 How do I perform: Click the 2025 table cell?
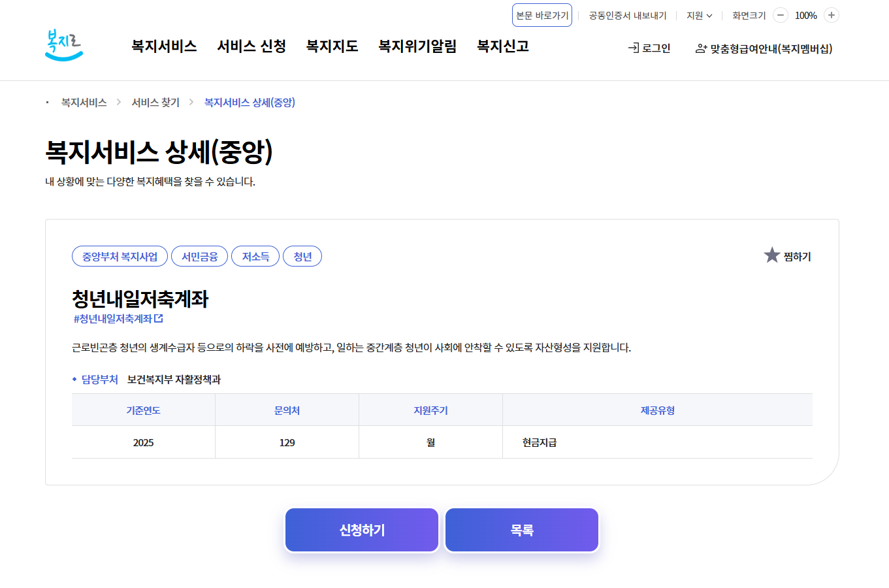(x=144, y=442)
